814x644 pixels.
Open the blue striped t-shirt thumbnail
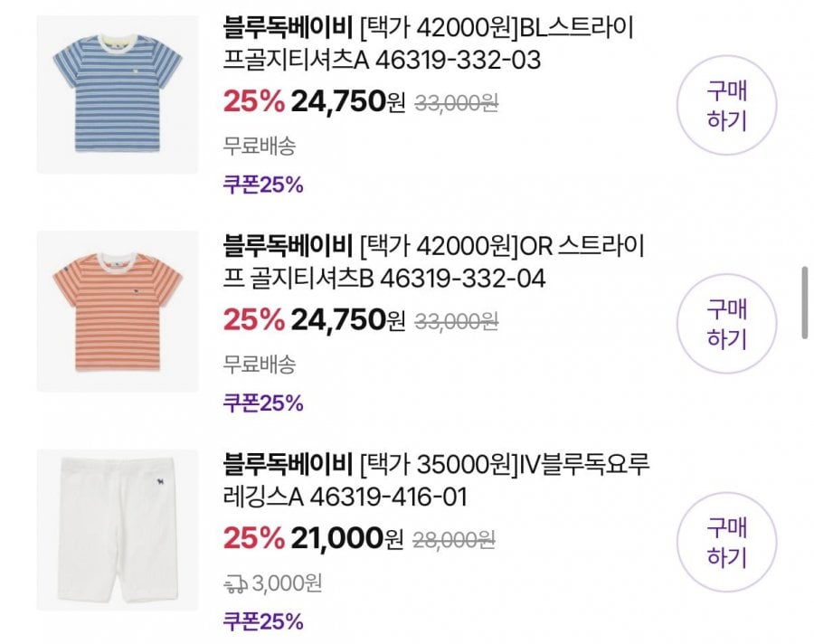tap(118, 94)
